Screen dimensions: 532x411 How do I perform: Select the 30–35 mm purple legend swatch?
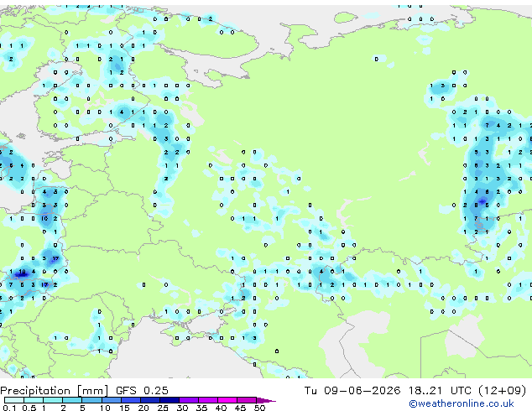click(189, 400)
